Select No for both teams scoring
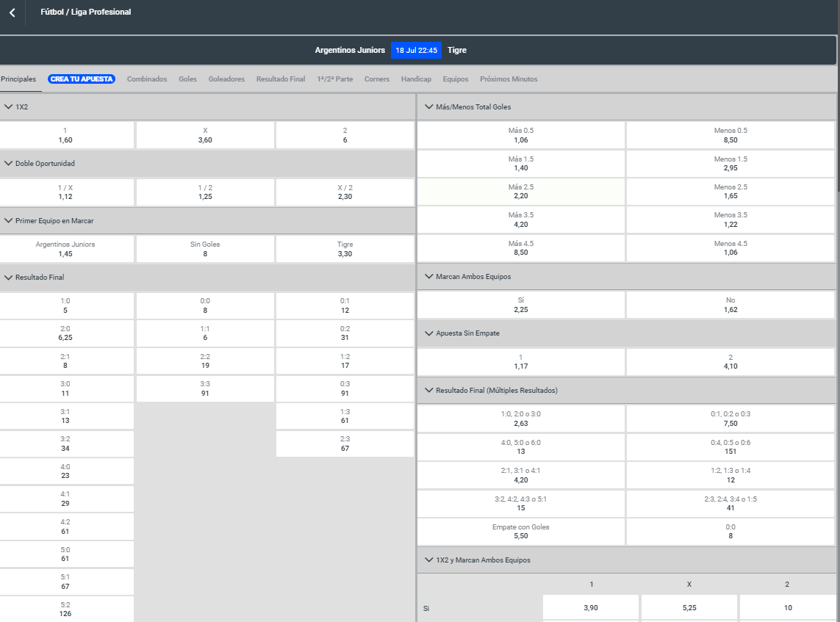Image resolution: width=840 pixels, height=622 pixels. click(730, 305)
